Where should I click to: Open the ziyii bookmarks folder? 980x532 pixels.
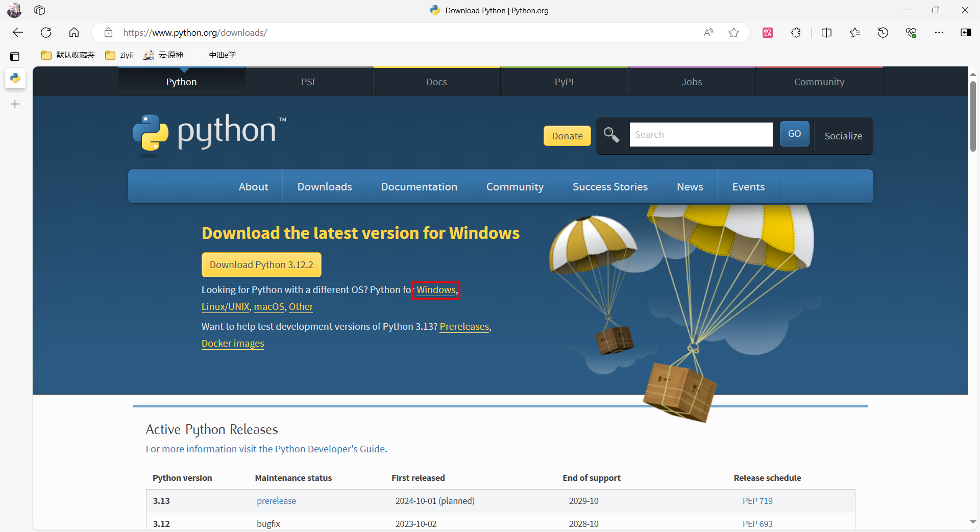point(119,55)
